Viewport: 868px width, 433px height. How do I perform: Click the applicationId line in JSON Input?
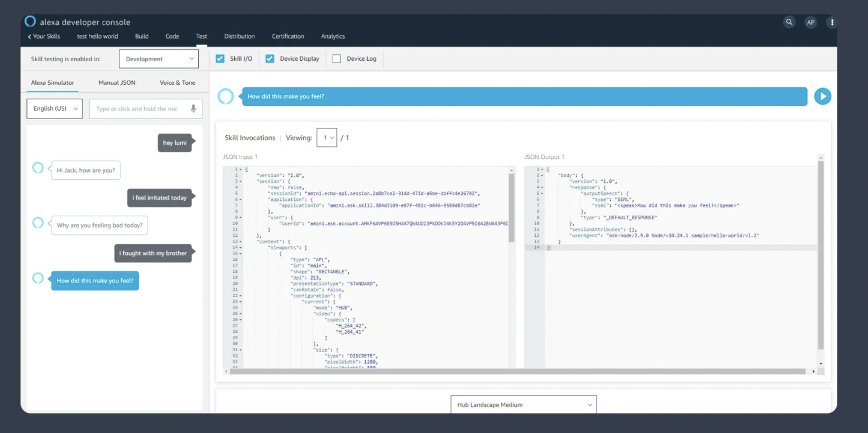379,206
